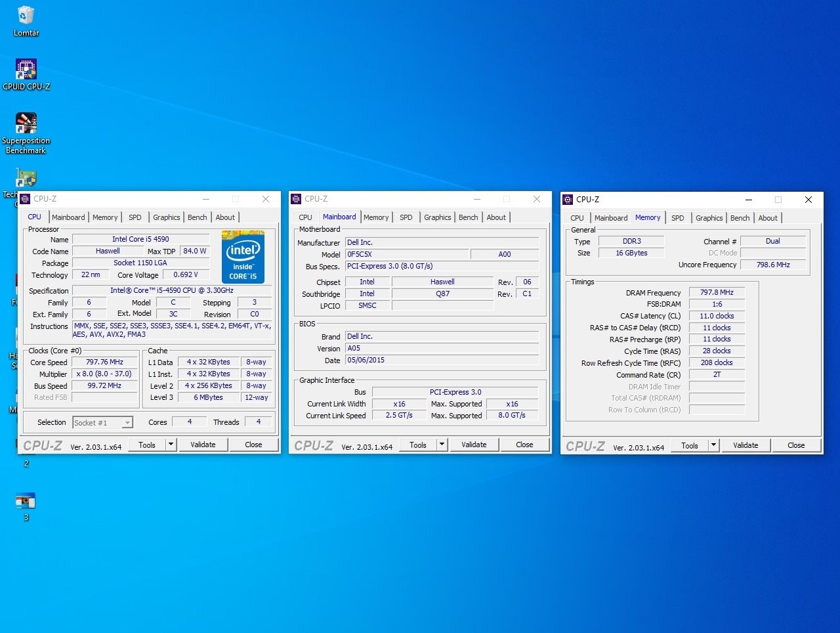Click the CPU-Z app icon in the Memory window's title bar
The image size is (840, 633).
(568, 200)
